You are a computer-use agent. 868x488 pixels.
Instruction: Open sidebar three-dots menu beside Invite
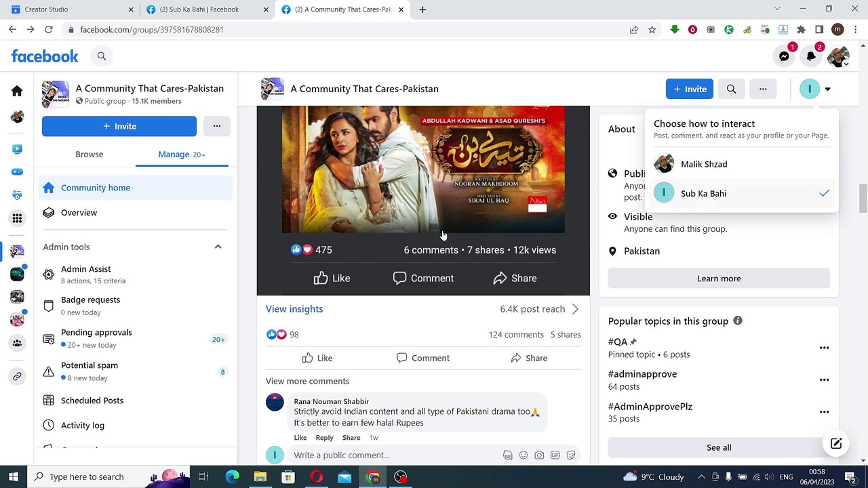[217, 126]
